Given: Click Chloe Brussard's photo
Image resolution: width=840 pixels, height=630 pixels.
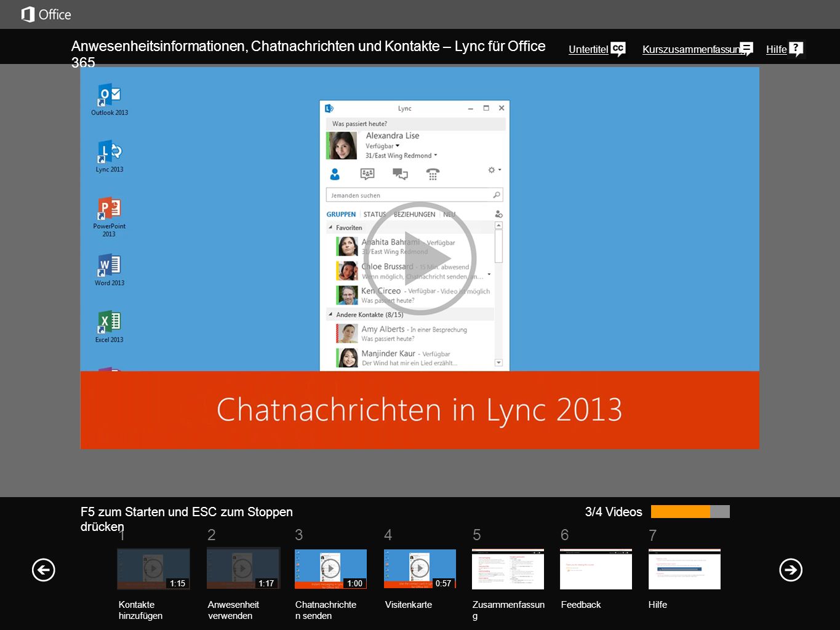Looking at the screenshot, I should (347, 271).
